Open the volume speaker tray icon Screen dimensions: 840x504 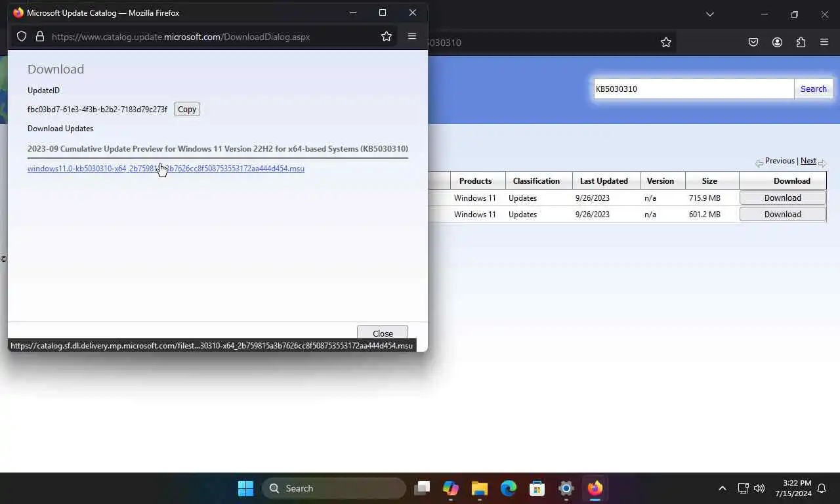click(x=759, y=488)
